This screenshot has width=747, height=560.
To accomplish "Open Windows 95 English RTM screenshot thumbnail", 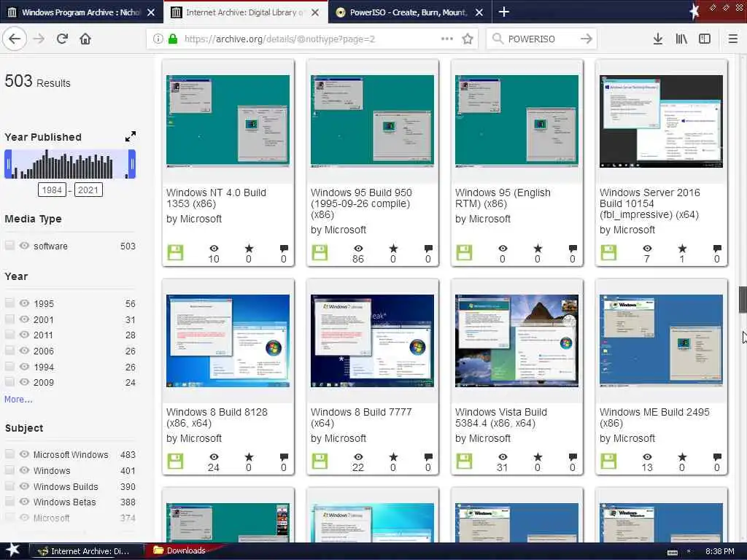I will (x=516, y=121).
